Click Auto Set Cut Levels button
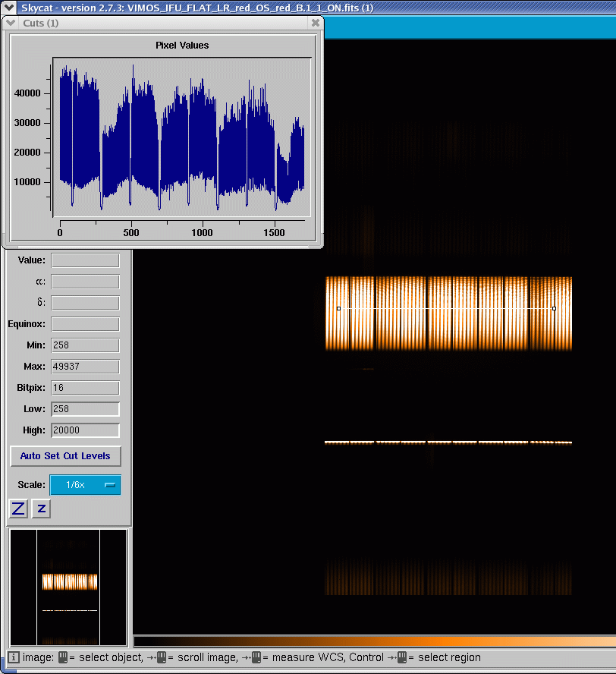 65,456
